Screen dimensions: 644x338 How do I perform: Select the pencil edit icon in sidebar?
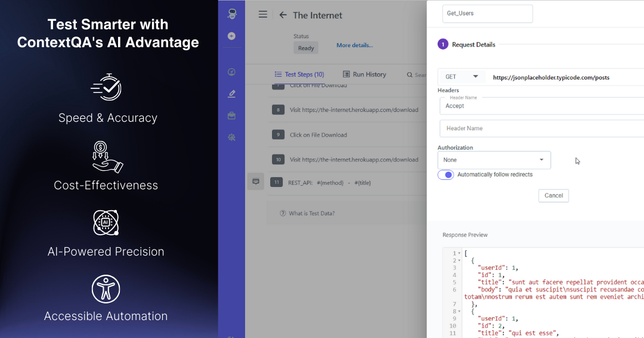coord(231,94)
